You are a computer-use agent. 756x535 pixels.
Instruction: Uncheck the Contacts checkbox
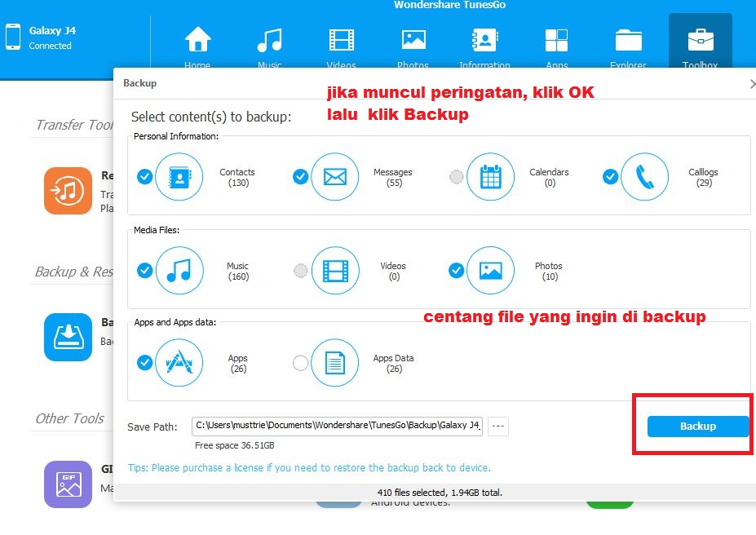click(144, 177)
